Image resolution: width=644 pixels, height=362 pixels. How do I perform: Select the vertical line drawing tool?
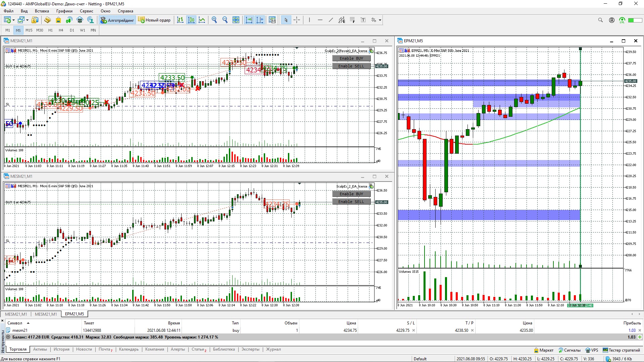pos(309,20)
